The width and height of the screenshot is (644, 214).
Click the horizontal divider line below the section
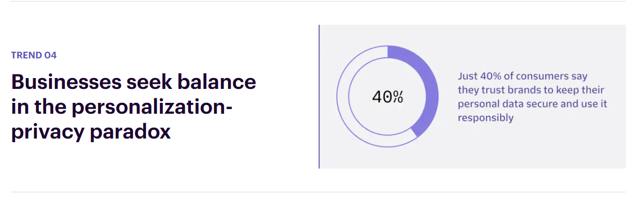point(318,192)
